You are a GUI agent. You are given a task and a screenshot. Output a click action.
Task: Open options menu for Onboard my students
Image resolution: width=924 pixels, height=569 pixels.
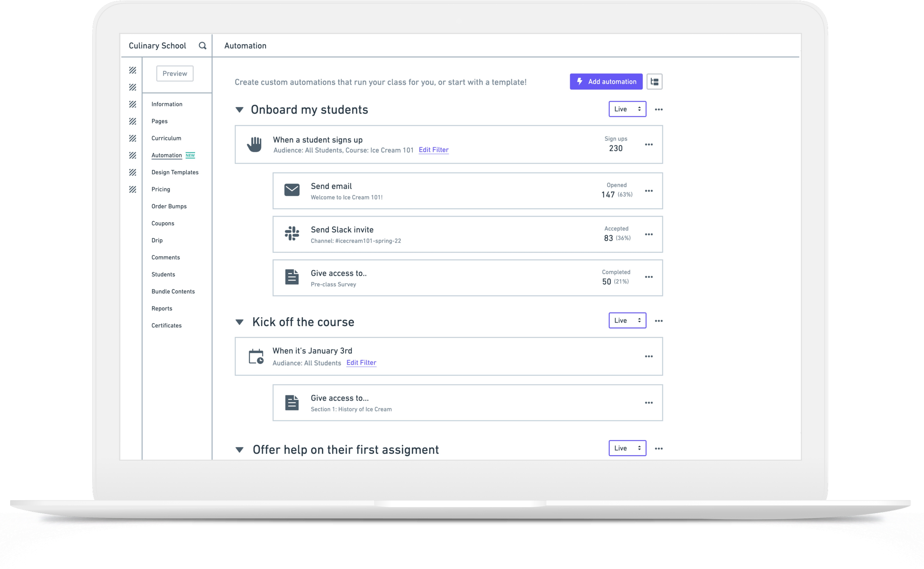coord(658,109)
